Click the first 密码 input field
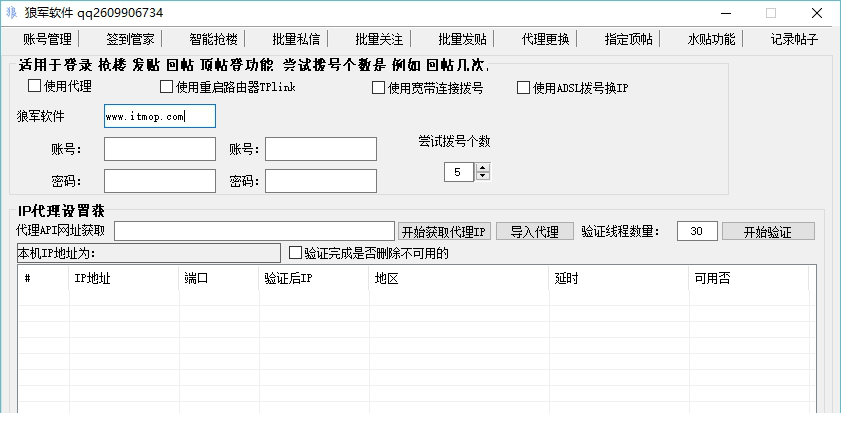841x429 pixels. (160, 181)
